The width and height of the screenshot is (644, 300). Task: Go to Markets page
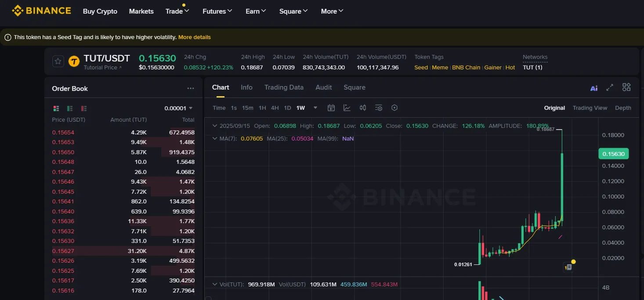pos(141,11)
